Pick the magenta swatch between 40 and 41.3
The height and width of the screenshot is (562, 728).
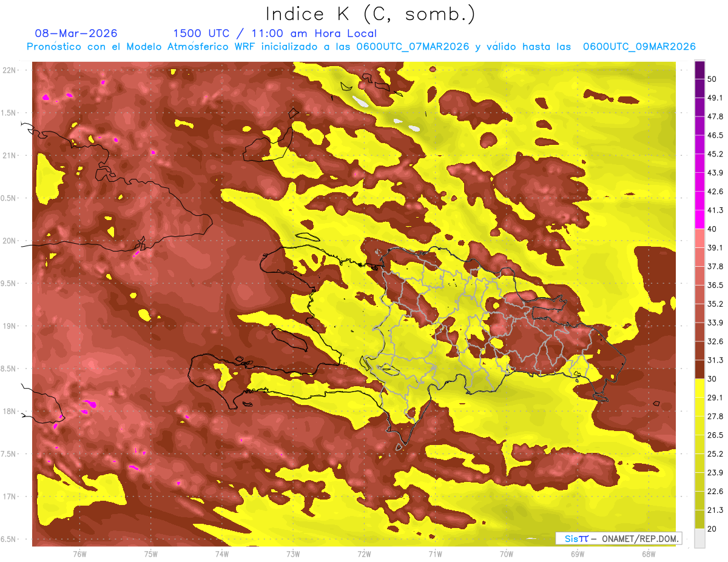(699, 219)
